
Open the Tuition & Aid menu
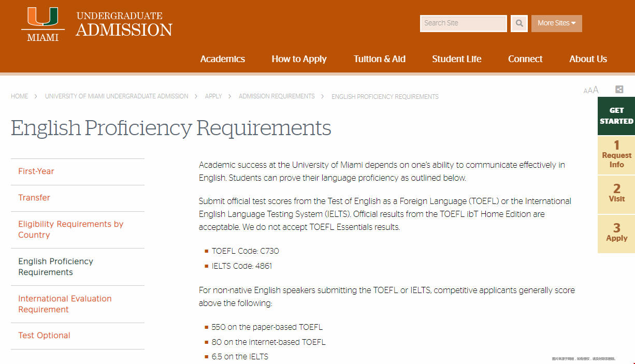click(x=380, y=59)
